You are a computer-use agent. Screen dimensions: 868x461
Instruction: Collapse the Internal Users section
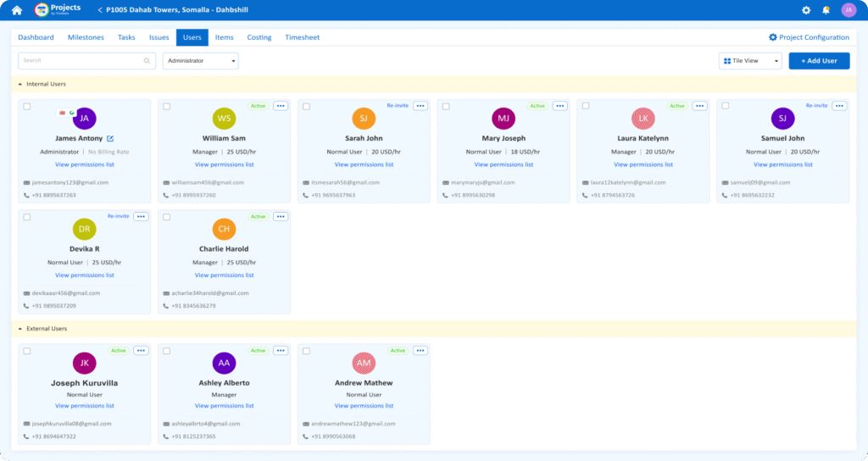tap(20, 84)
